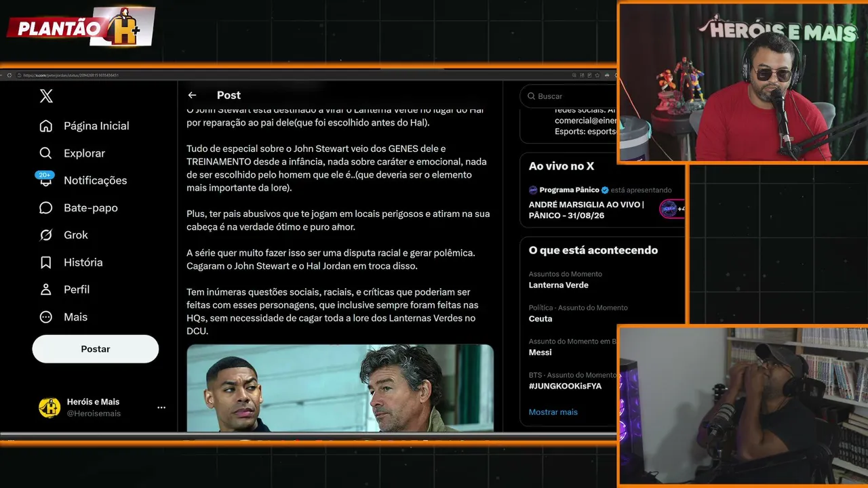Open Página Inicial home icon
Image resolution: width=868 pixels, height=488 pixels.
click(x=46, y=126)
